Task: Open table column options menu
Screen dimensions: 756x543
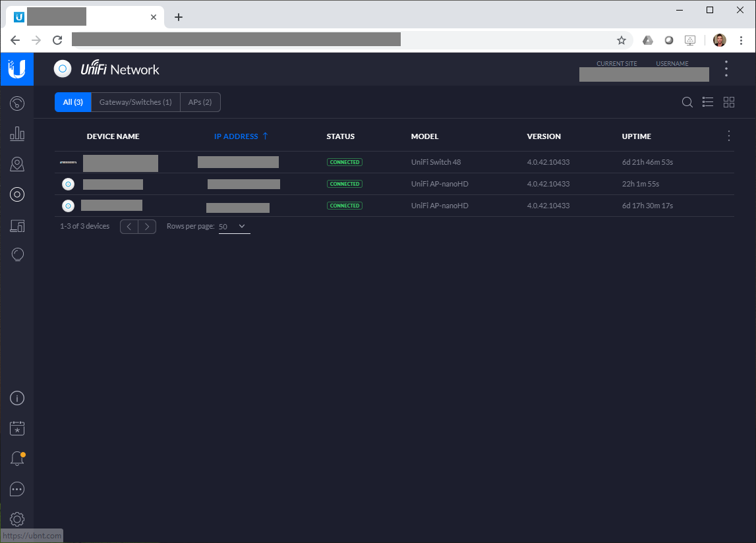Action: point(728,136)
